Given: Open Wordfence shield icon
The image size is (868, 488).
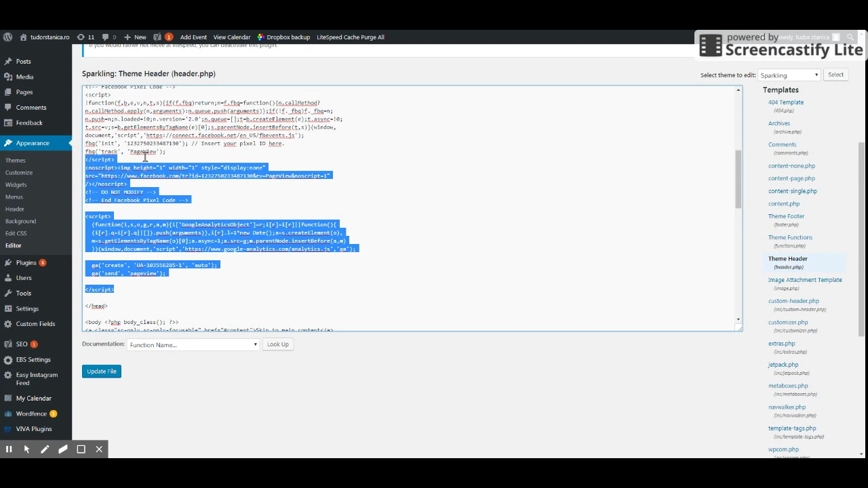Looking at the screenshot, I should pos(8,414).
